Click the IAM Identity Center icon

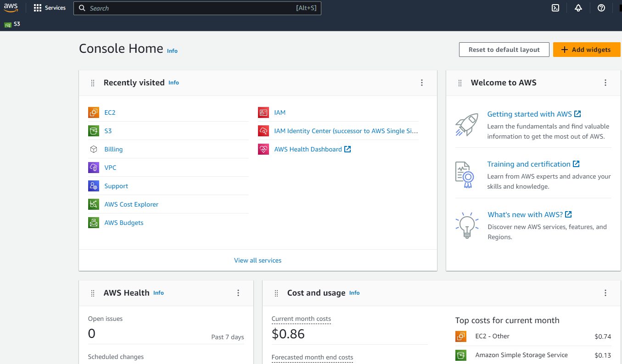click(263, 131)
